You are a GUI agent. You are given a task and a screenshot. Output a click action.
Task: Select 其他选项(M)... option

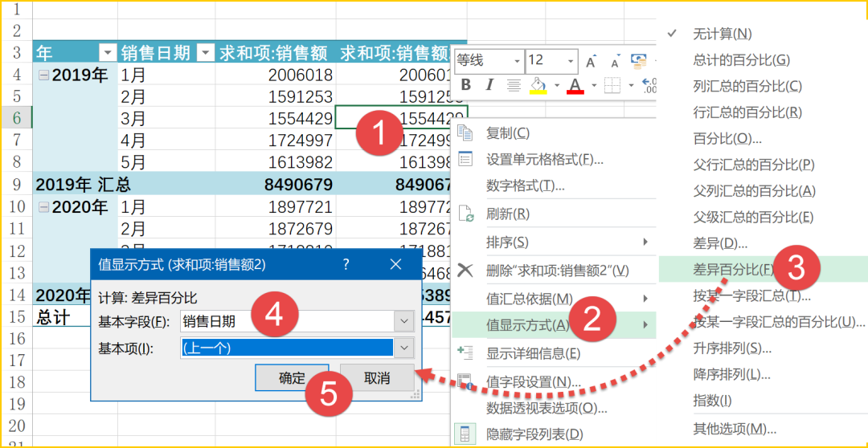735,429
